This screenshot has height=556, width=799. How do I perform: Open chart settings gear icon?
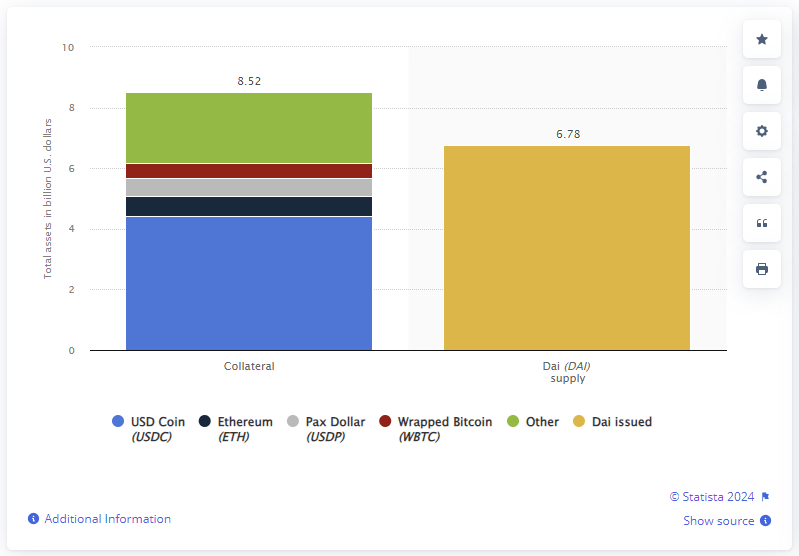click(762, 131)
